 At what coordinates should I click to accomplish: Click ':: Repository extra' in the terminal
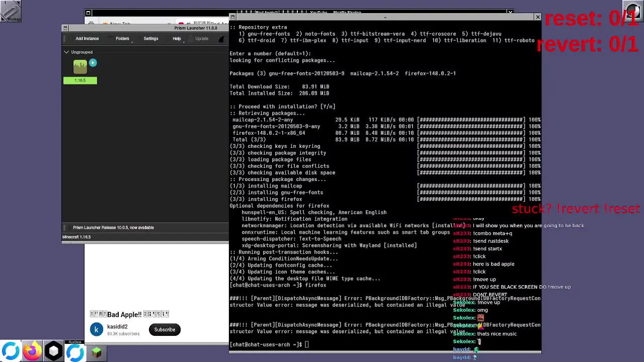[258, 27]
